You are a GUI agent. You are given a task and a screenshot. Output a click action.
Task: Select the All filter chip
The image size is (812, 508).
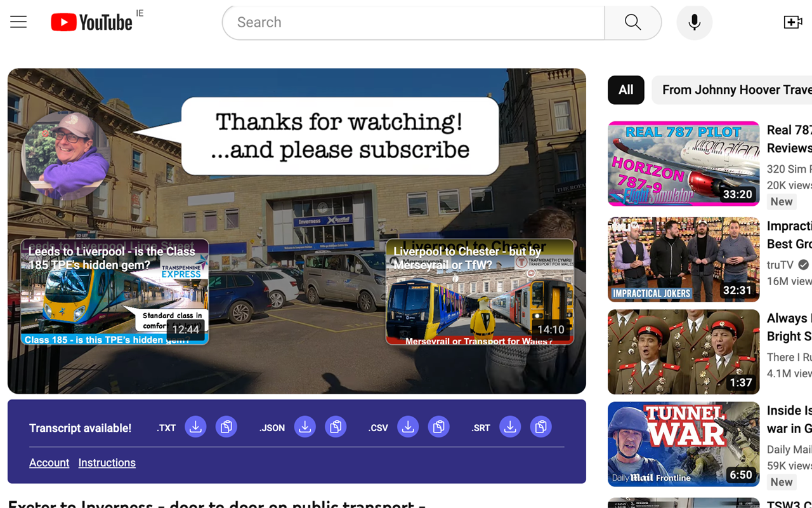point(625,90)
